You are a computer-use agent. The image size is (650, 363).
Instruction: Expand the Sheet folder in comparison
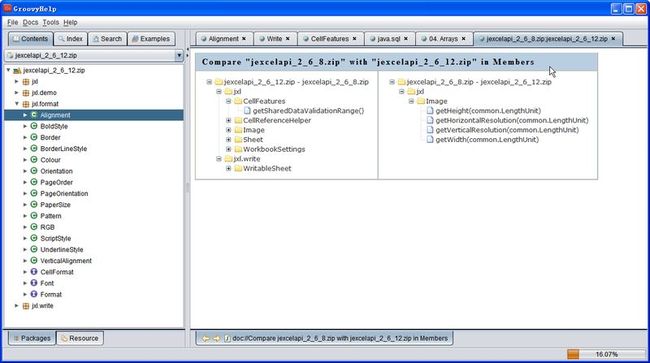click(228, 140)
